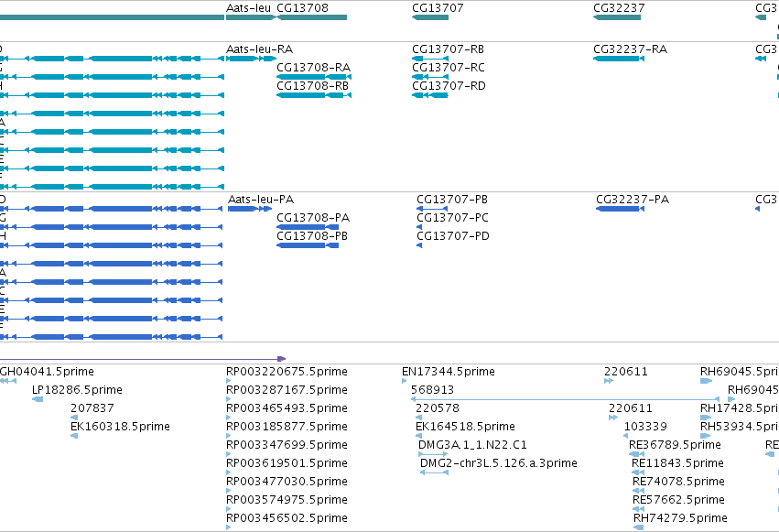Click the Aats-leu gene label
This screenshot has width=779, height=532.
(x=248, y=8)
